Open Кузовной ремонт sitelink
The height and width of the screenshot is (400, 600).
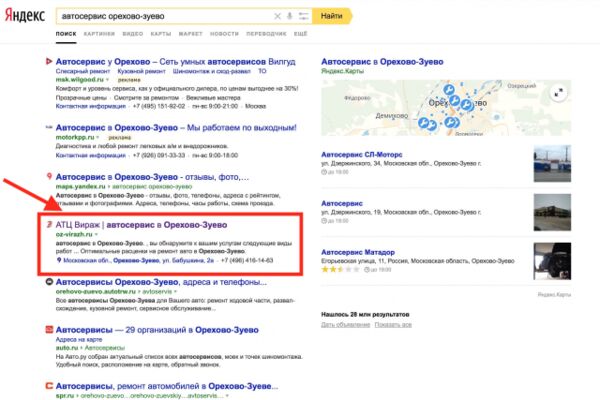(x=141, y=71)
